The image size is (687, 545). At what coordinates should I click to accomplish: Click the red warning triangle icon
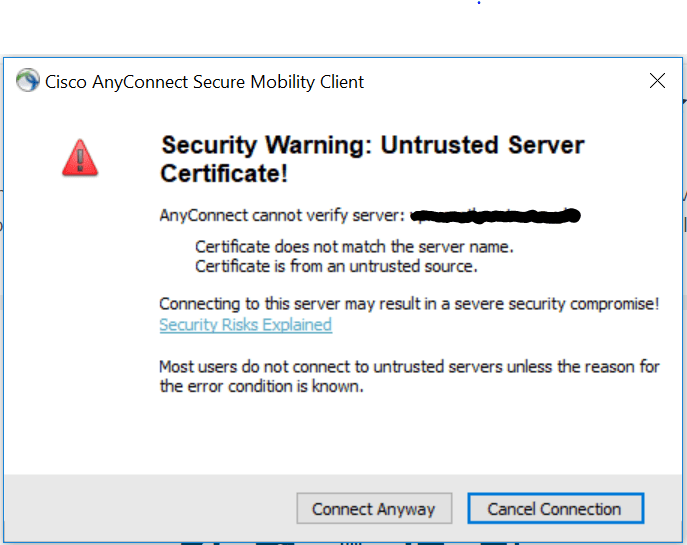(x=80, y=158)
